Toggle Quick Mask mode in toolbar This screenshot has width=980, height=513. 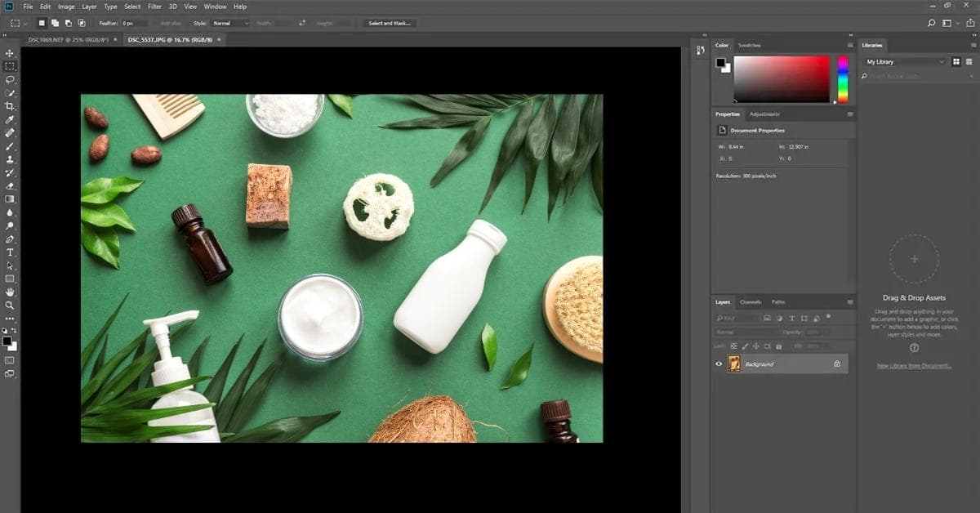coord(10,359)
